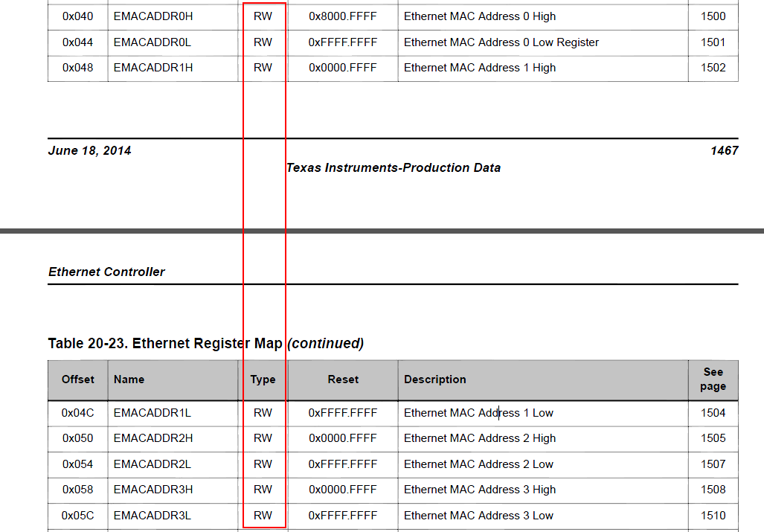This screenshot has width=764, height=532.
Task: Go to page 1504 for EMACADDR1L
Action: (x=713, y=413)
